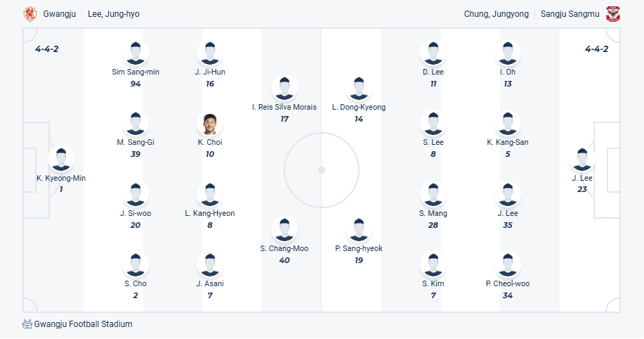Image resolution: width=644 pixels, height=339 pixels.
Task: Click P. Cheol-woo's player avatar
Action: click(508, 265)
